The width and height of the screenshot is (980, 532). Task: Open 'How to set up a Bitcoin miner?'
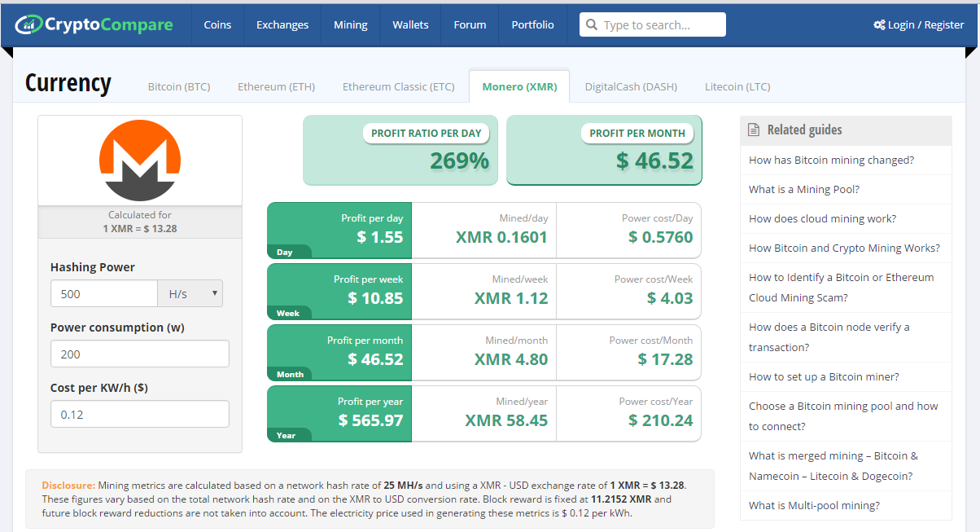824,376
